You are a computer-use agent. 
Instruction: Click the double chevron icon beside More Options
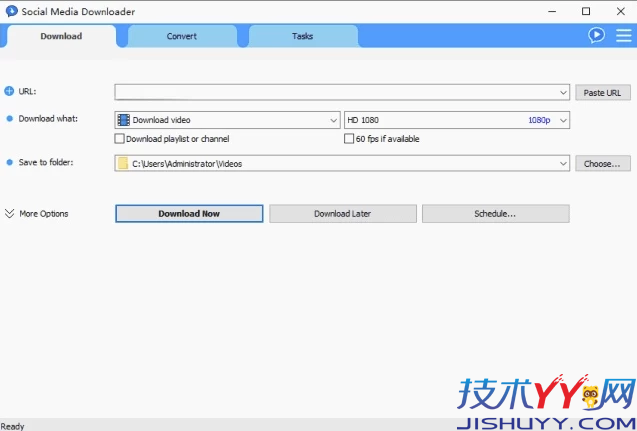pyautogui.click(x=9, y=213)
